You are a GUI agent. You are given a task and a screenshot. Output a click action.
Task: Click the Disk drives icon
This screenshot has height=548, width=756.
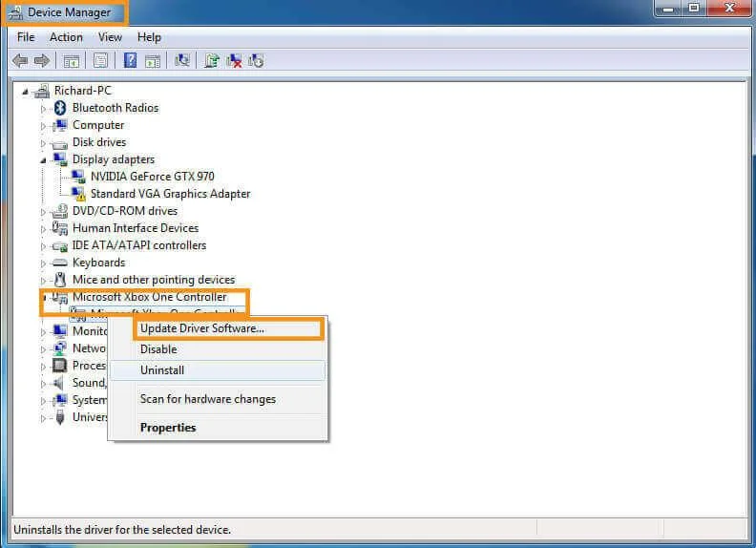tap(60, 143)
